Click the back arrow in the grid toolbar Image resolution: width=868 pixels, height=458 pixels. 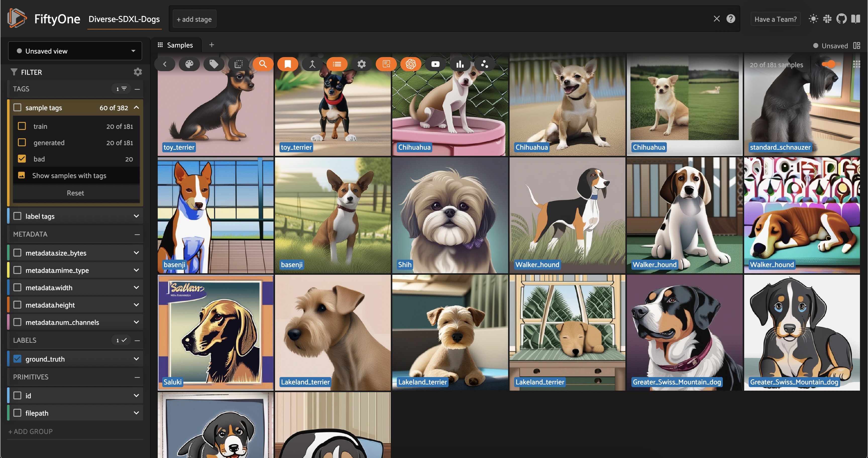click(165, 64)
